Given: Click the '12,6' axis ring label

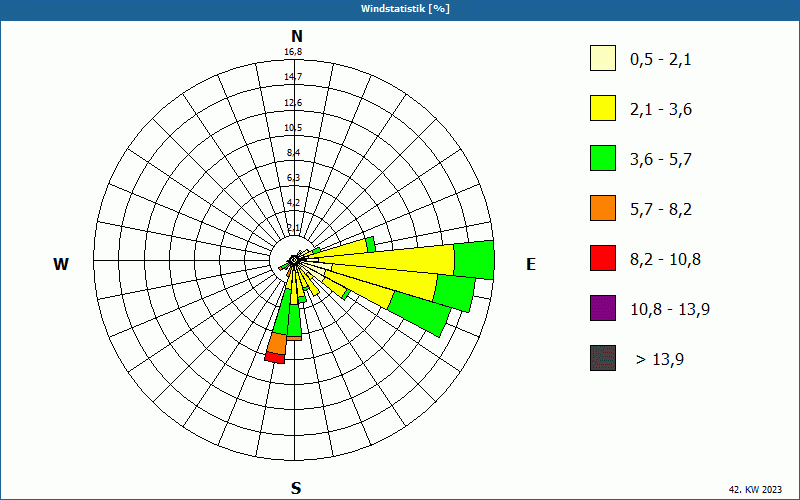Looking at the screenshot, I should (293, 103).
